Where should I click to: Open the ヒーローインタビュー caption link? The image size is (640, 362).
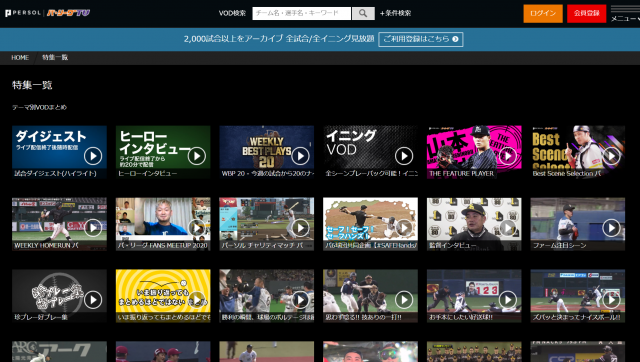pos(147,173)
